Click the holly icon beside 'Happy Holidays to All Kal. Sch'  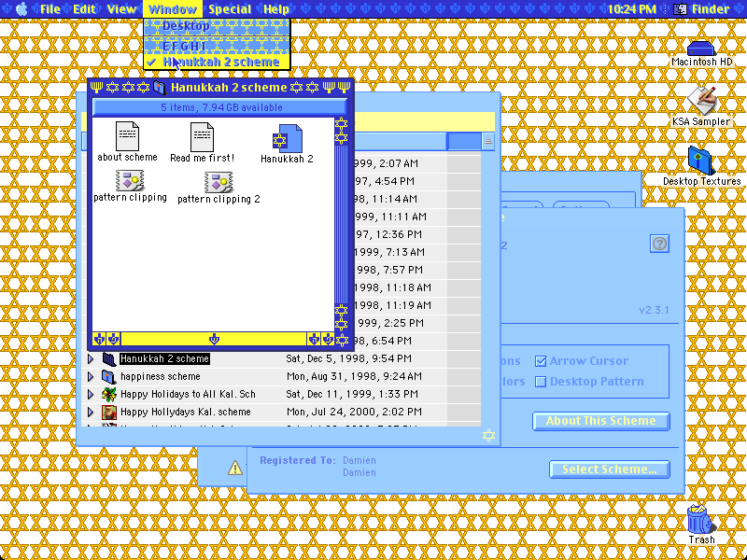coord(109,394)
